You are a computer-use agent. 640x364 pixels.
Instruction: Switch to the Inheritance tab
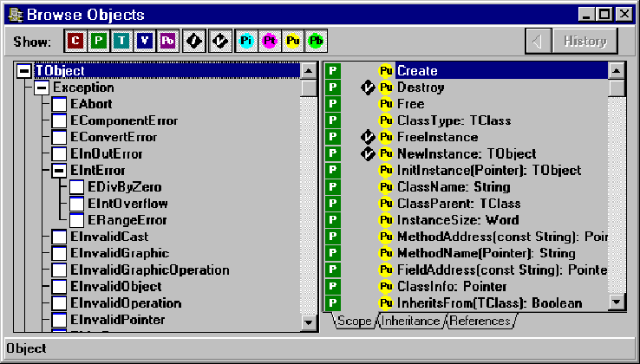(411, 321)
